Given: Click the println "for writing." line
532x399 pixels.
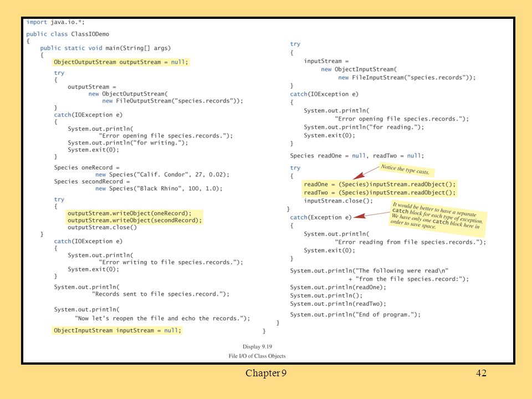Looking at the screenshot, I should 127,143.
